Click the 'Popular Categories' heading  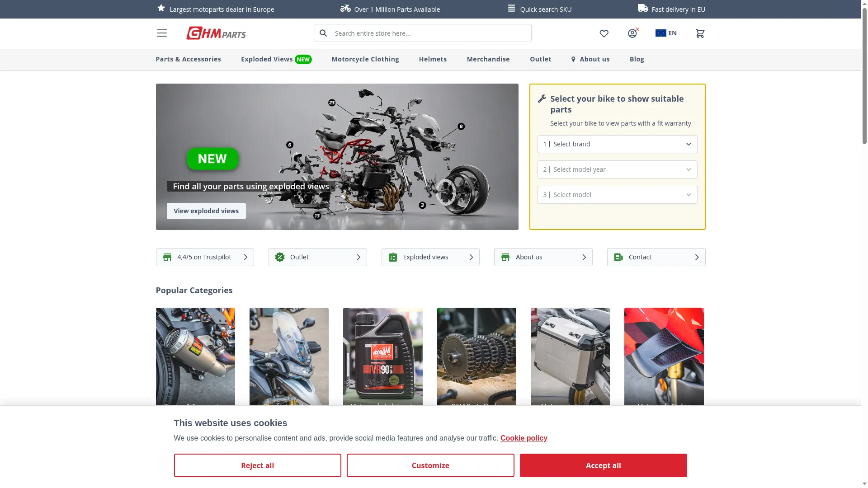tap(194, 290)
